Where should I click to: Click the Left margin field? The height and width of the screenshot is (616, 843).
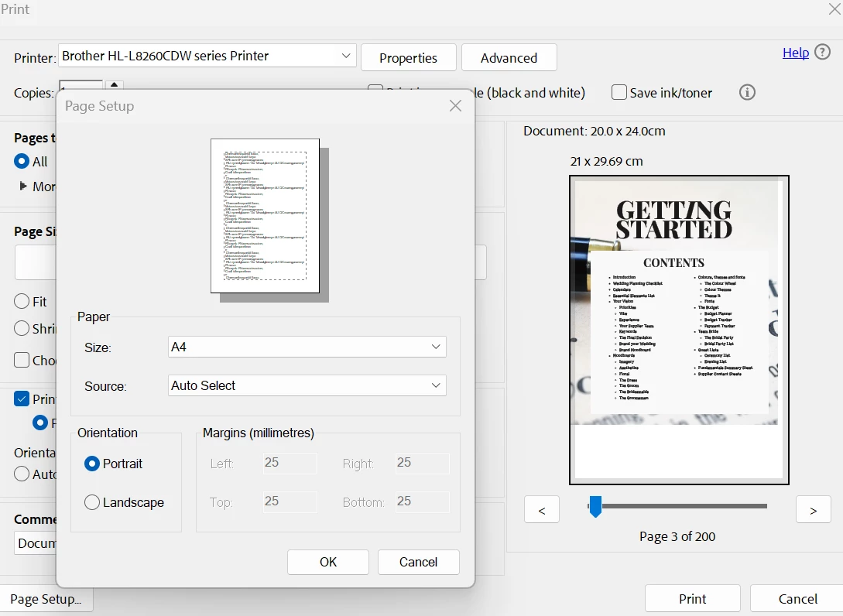coord(290,463)
